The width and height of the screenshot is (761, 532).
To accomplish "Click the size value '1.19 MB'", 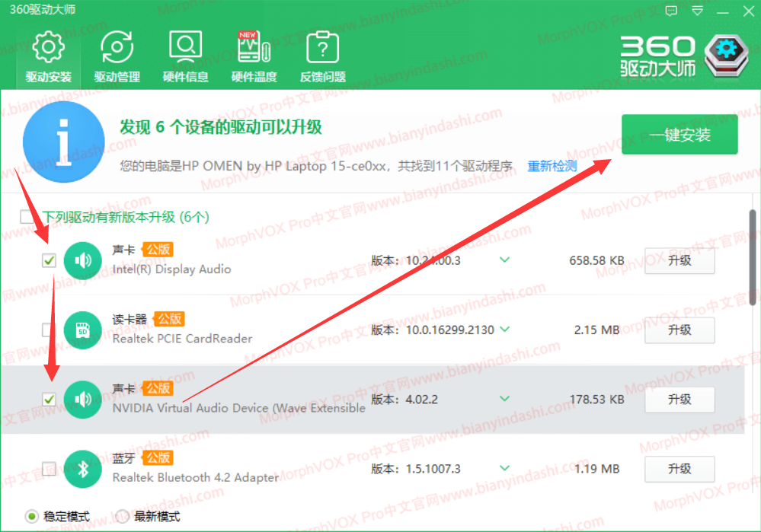I will [597, 469].
